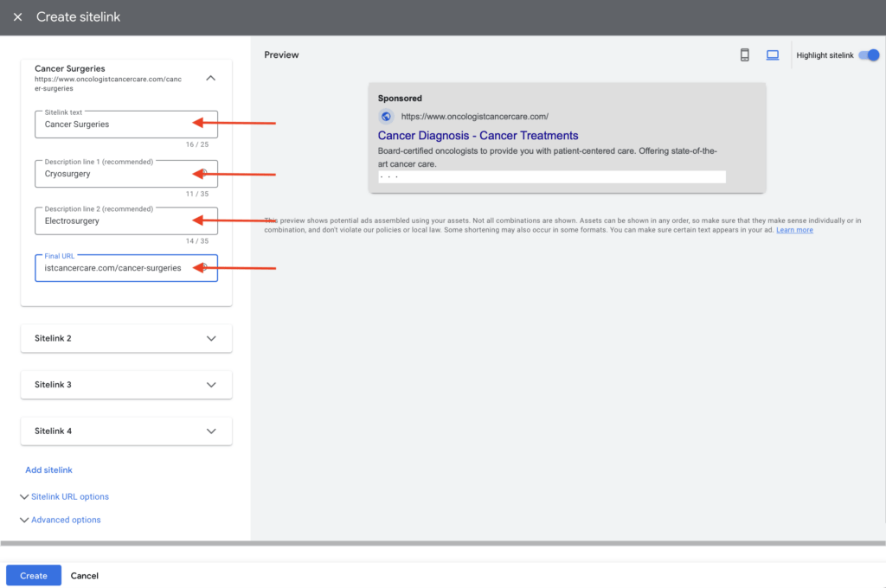Edit the Description line 1 field
The height and width of the screenshot is (588, 886).
112,174
